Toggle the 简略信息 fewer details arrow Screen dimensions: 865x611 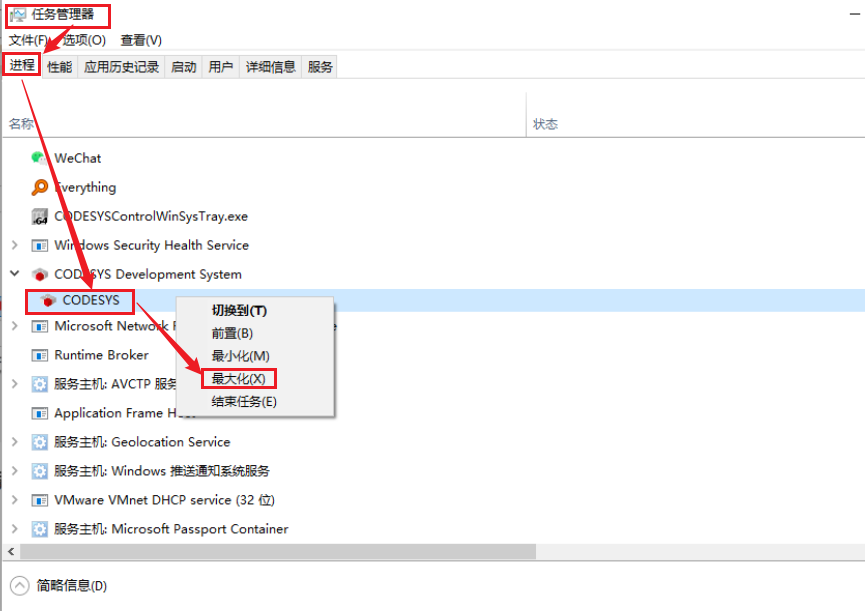[x=20, y=585]
